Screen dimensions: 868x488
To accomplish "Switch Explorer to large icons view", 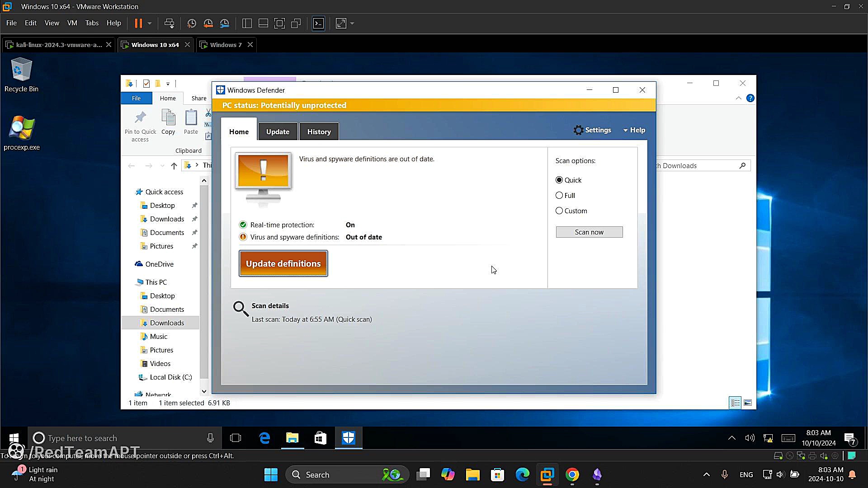I will pos(748,403).
